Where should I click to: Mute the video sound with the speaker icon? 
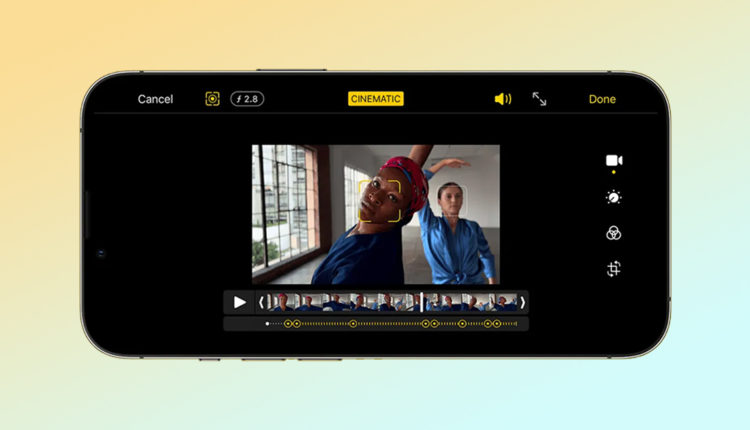(x=503, y=99)
